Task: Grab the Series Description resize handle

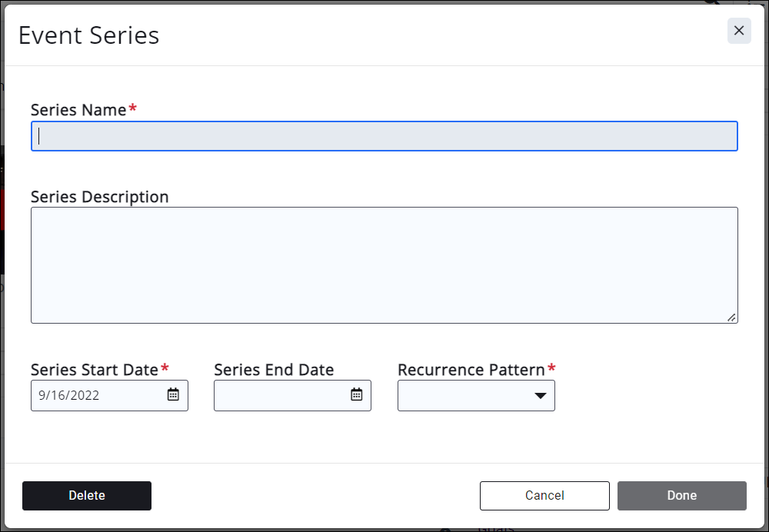Action: 731,317
